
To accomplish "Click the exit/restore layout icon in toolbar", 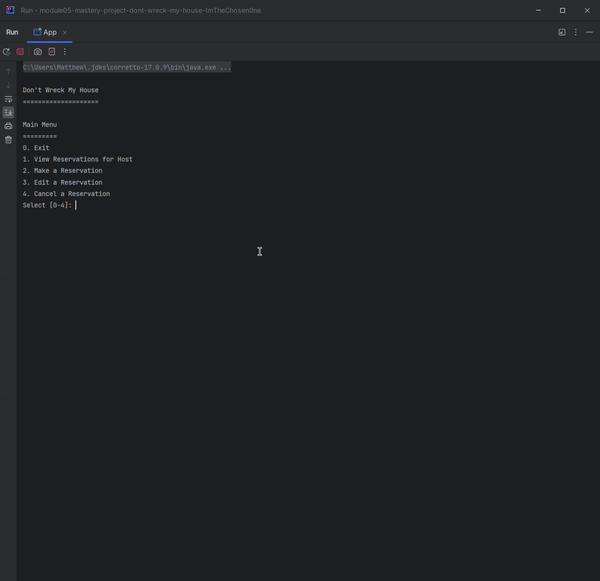I will point(52,51).
